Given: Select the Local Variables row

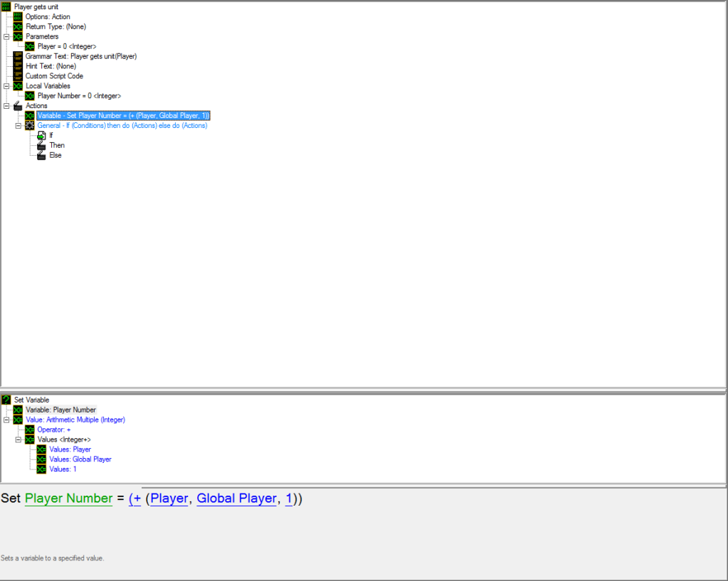Looking at the screenshot, I should [x=48, y=86].
